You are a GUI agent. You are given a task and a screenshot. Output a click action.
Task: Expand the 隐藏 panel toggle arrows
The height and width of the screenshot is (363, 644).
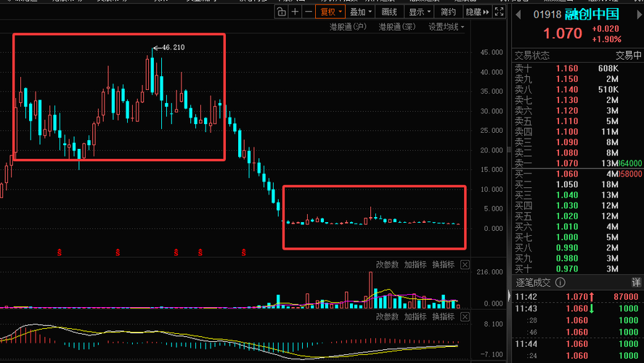[x=477, y=12]
